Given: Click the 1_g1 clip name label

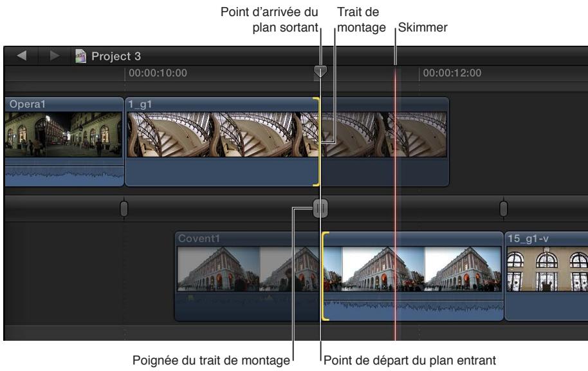Looking at the screenshot, I should [x=140, y=104].
